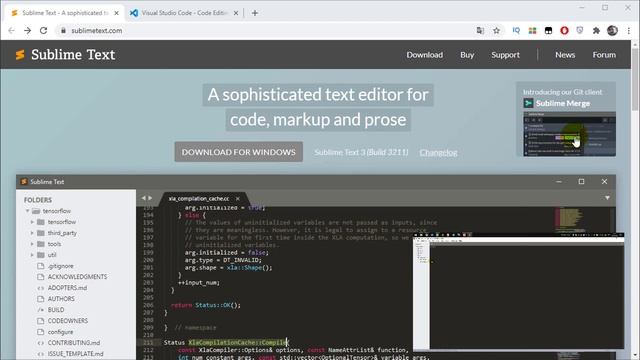Click the Download for Windows button

pos(238,152)
